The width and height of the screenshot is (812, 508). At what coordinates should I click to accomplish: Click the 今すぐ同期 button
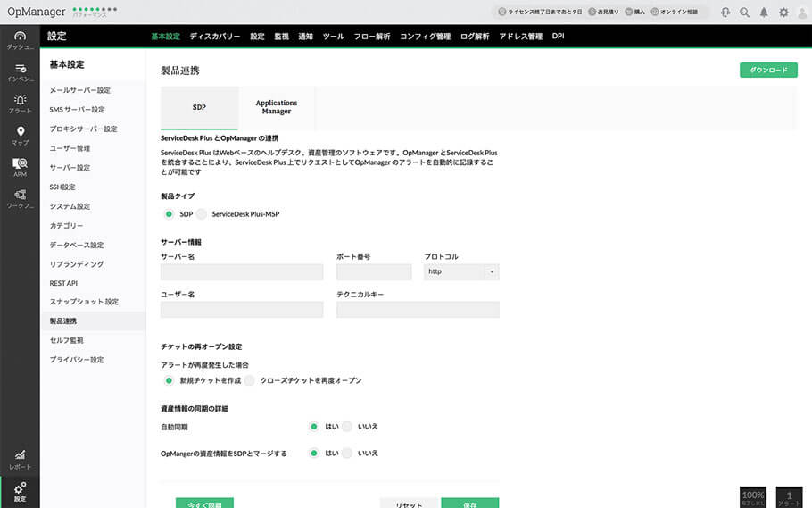pos(204,504)
